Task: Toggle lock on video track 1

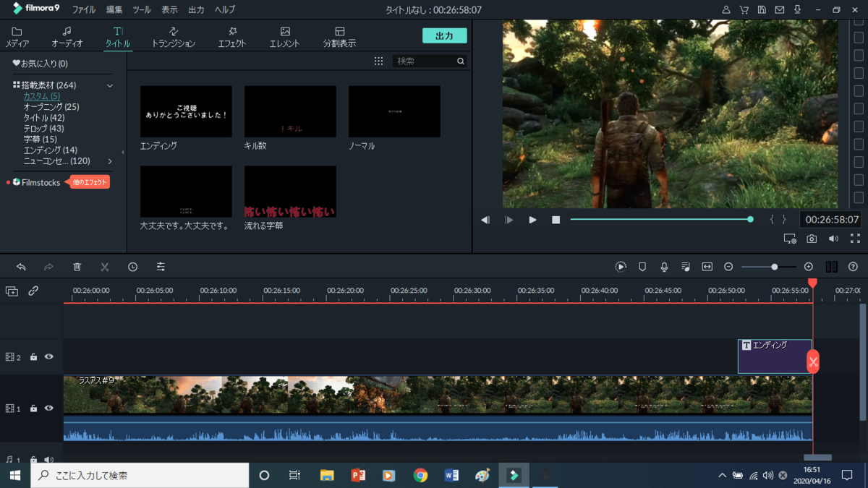Action: pos(33,408)
